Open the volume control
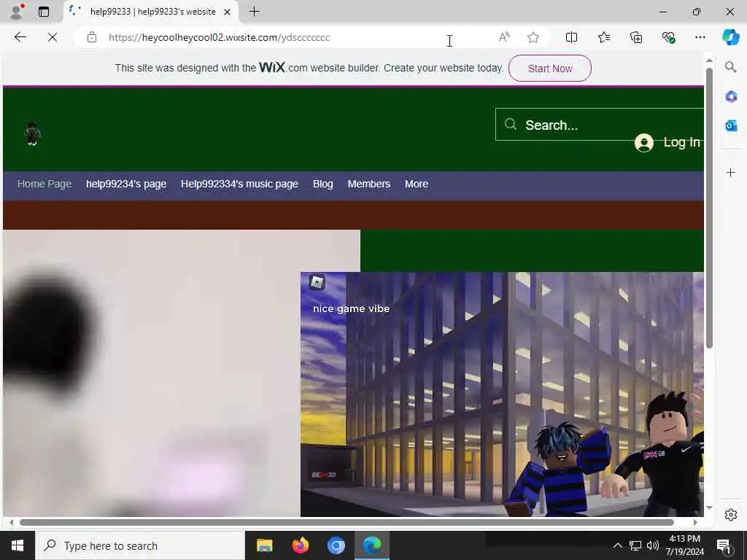The width and height of the screenshot is (747, 560). [x=653, y=545]
